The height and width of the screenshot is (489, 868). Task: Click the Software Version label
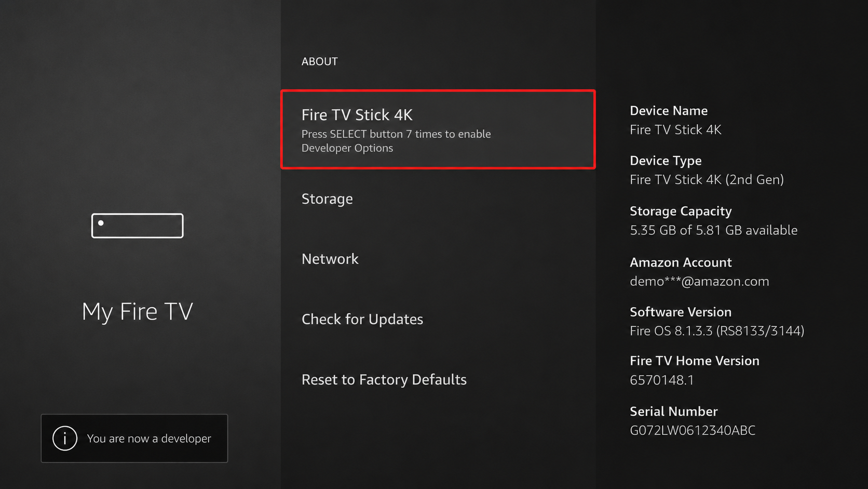681,312
